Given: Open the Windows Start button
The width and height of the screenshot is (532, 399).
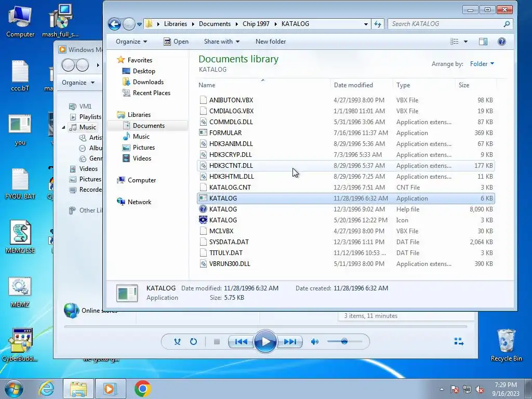Looking at the screenshot, I should pos(14,389).
